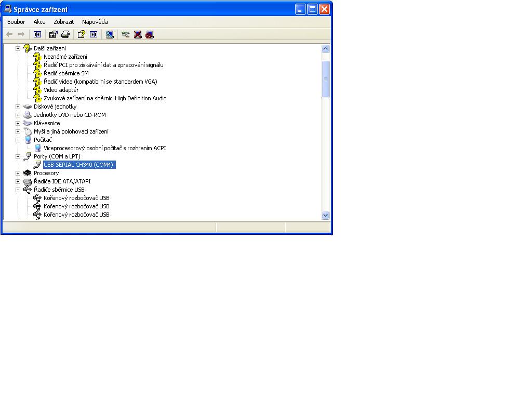Collapse the Porty (COM a LPT) category
The height and width of the screenshot is (399, 532).
pyautogui.click(x=18, y=156)
